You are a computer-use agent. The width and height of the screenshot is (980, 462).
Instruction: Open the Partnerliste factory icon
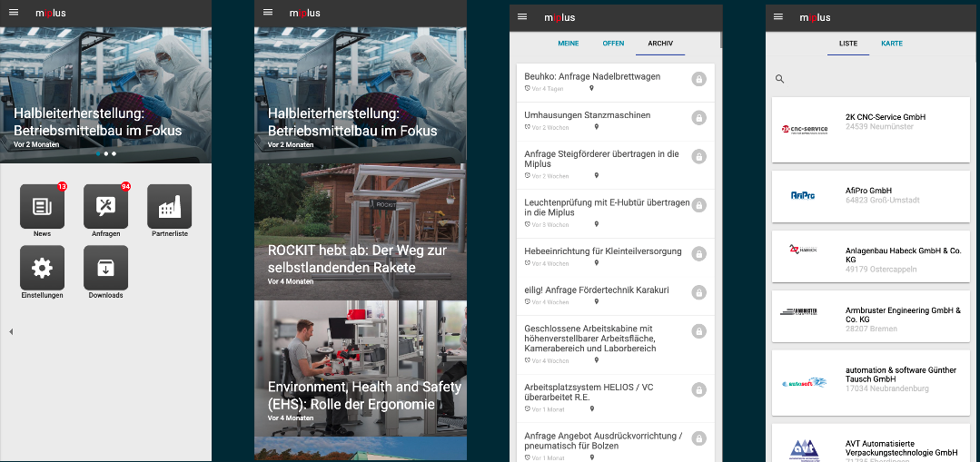click(x=170, y=206)
